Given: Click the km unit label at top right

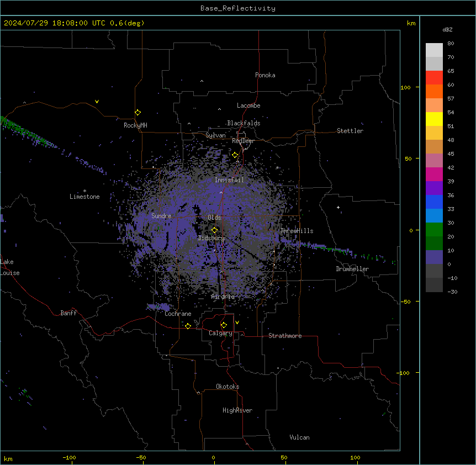Looking at the screenshot, I should click(411, 23).
